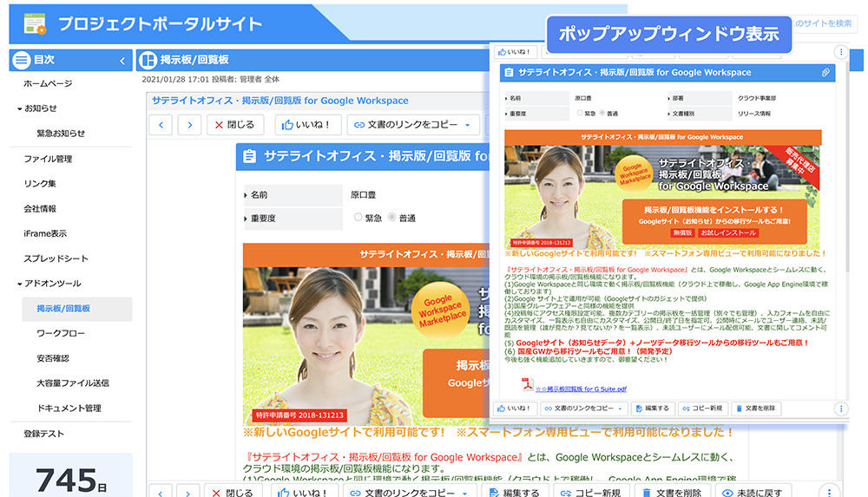Go to previous document in the main top toolbar
868x497 pixels.
click(x=161, y=125)
